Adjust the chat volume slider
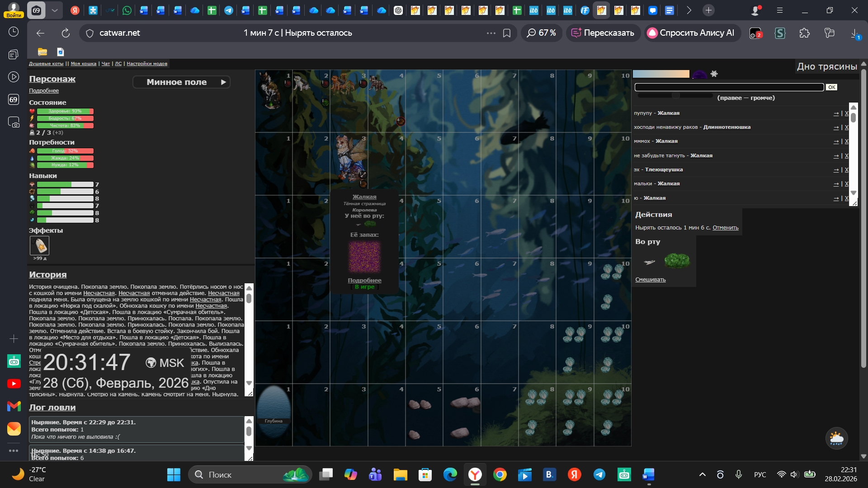The width and height of the screenshot is (868, 488). 675,95
